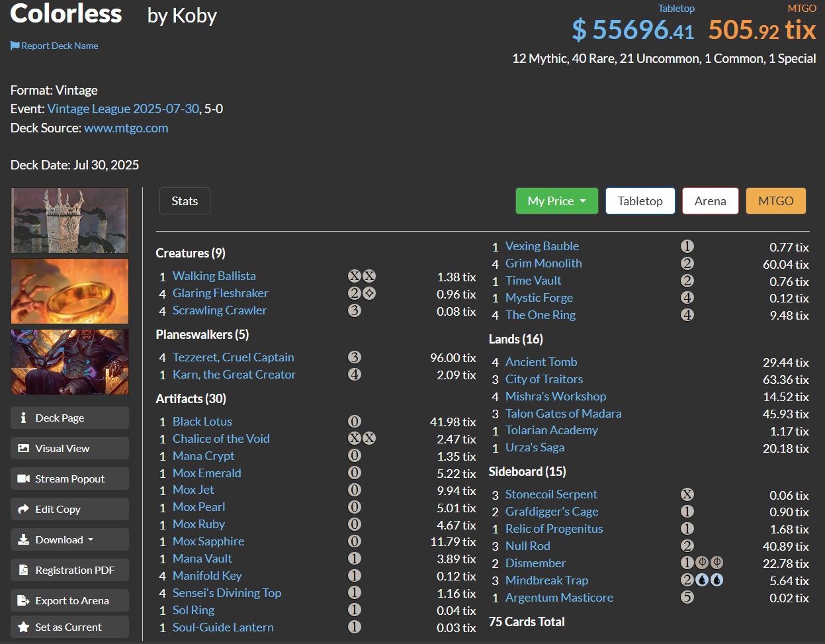Open the Talon Gates of Madara link
The height and width of the screenshot is (644, 825).
pos(563,414)
